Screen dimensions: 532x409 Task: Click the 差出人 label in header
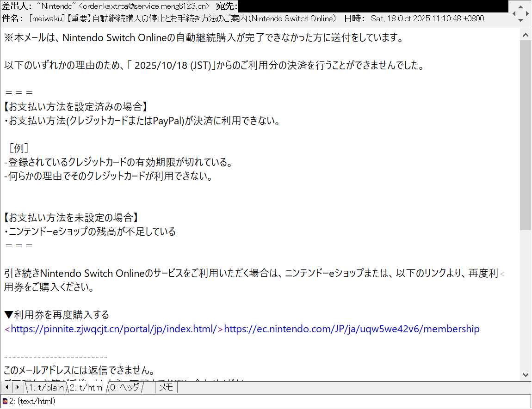point(17,6)
